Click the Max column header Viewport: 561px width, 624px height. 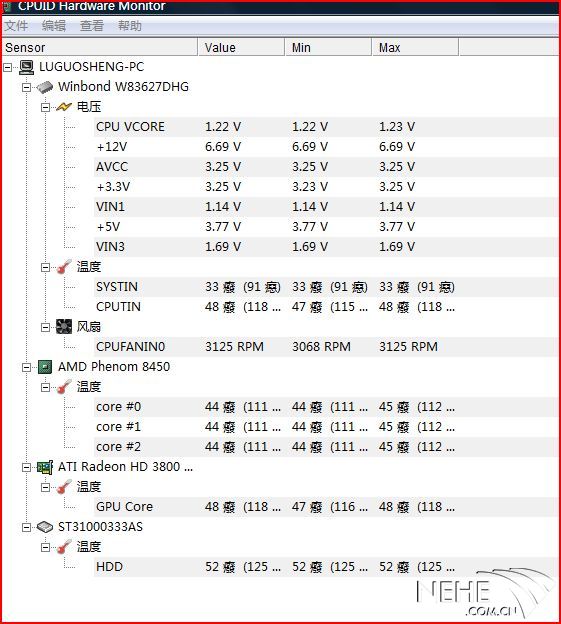click(x=415, y=47)
